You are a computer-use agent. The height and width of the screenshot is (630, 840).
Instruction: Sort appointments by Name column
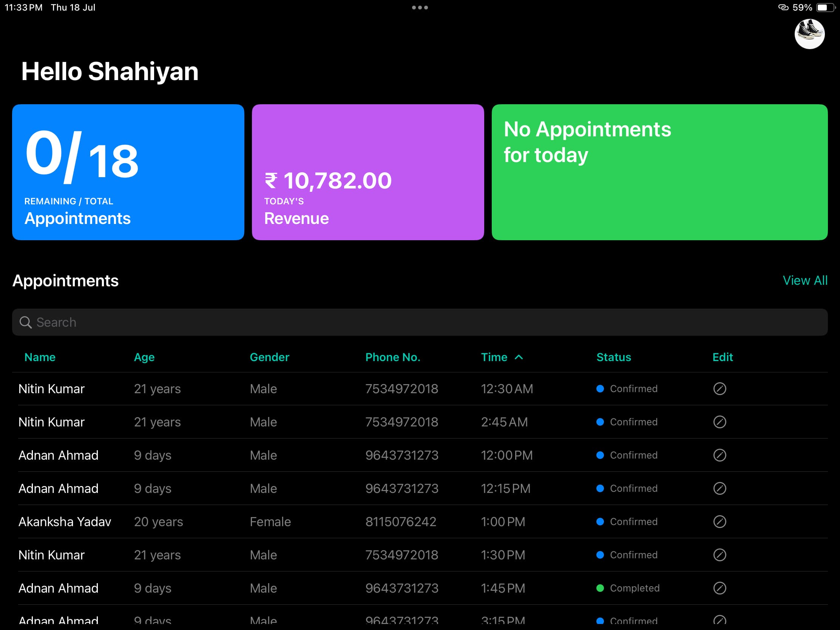[40, 357]
